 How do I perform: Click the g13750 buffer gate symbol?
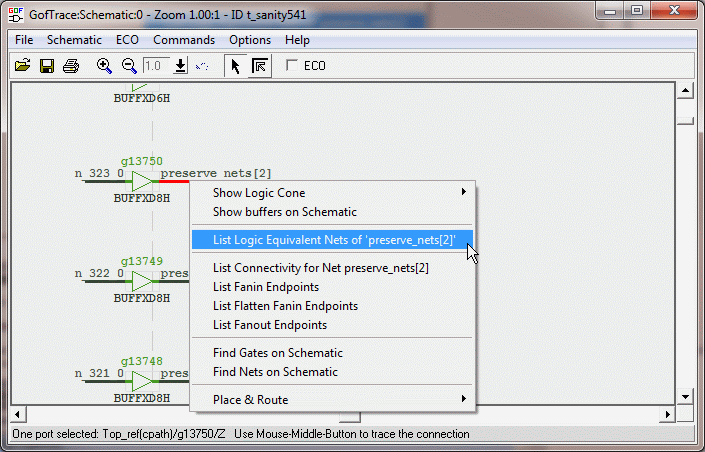pos(142,181)
